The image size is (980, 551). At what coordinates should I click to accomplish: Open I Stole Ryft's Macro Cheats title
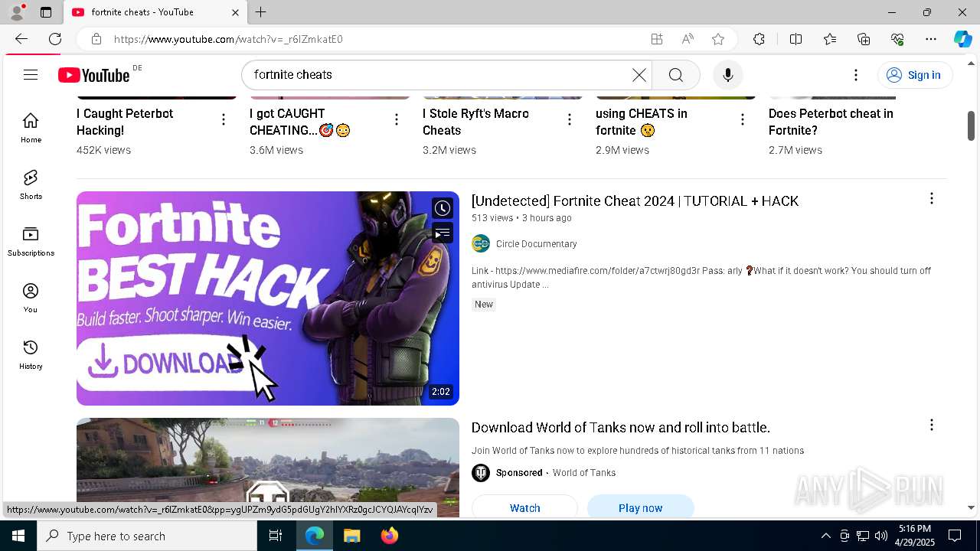point(475,122)
